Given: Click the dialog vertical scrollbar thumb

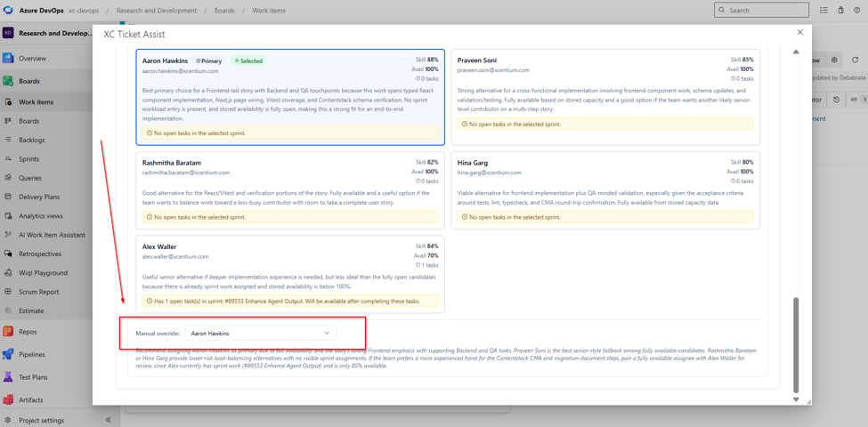Looking at the screenshot, I should [x=796, y=344].
